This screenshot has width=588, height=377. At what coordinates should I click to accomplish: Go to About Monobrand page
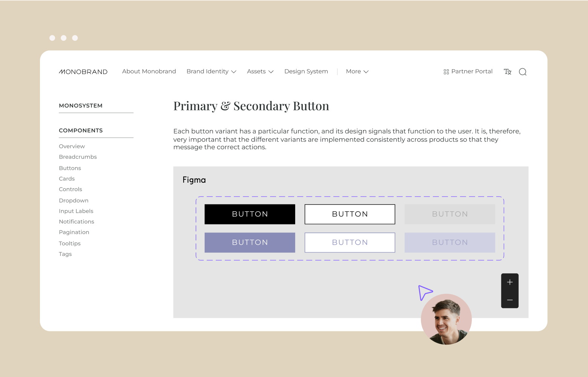pos(149,72)
